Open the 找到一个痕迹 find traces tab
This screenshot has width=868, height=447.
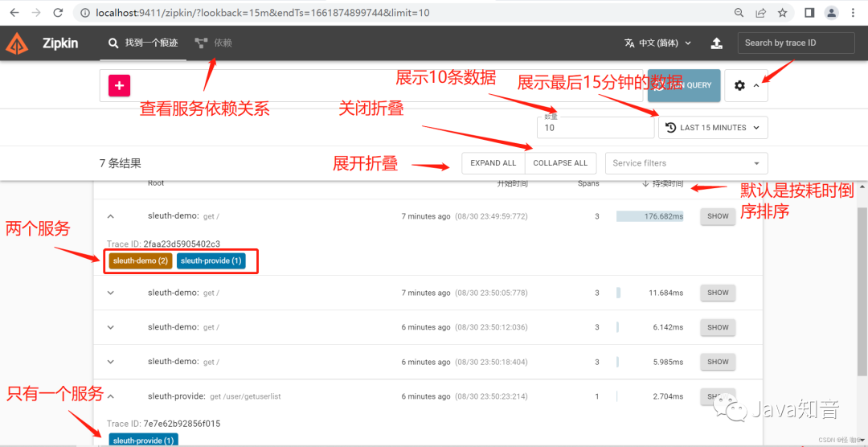click(x=143, y=43)
